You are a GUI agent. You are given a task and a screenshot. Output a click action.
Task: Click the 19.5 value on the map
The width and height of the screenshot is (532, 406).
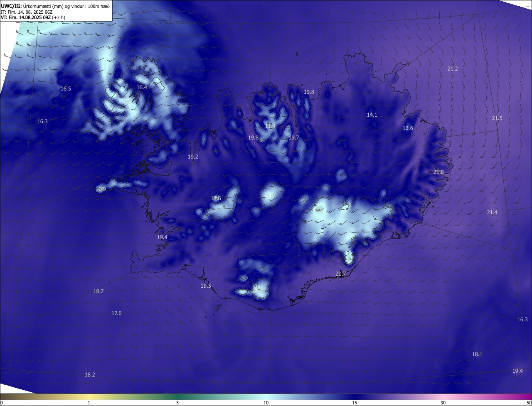(x=206, y=286)
